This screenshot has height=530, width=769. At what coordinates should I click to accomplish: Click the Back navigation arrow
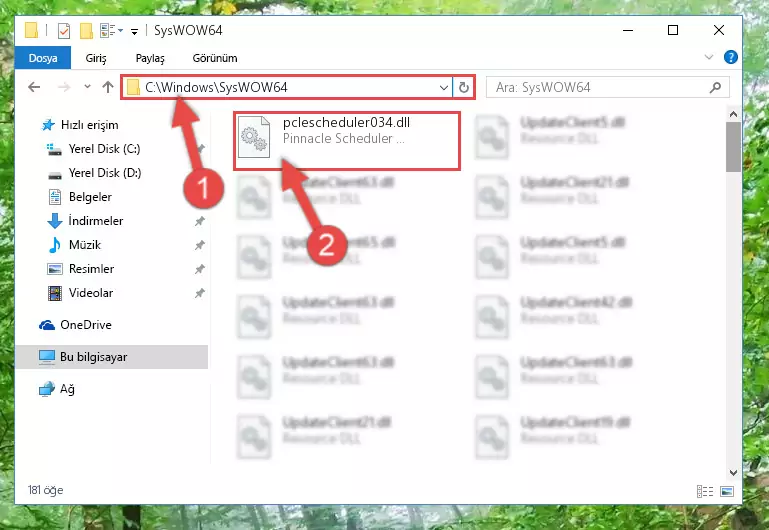pyautogui.click(x=34, y=87)
